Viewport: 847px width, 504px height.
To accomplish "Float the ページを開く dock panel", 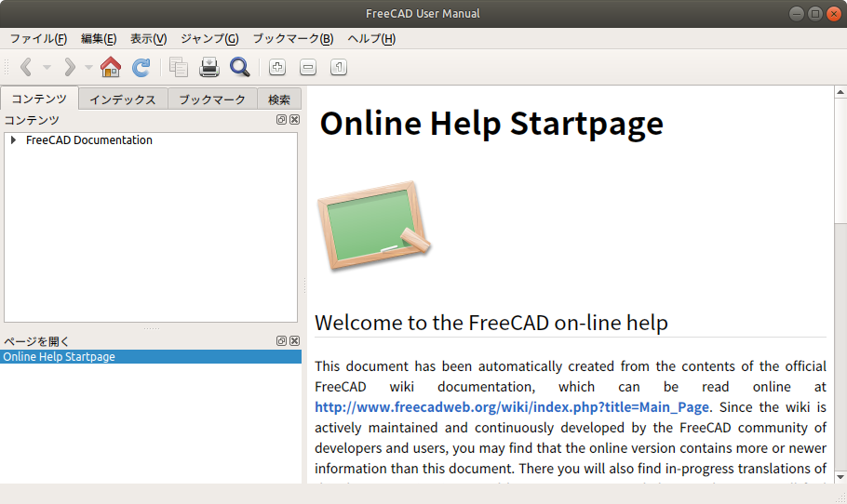I will click(x=281, y=341).
